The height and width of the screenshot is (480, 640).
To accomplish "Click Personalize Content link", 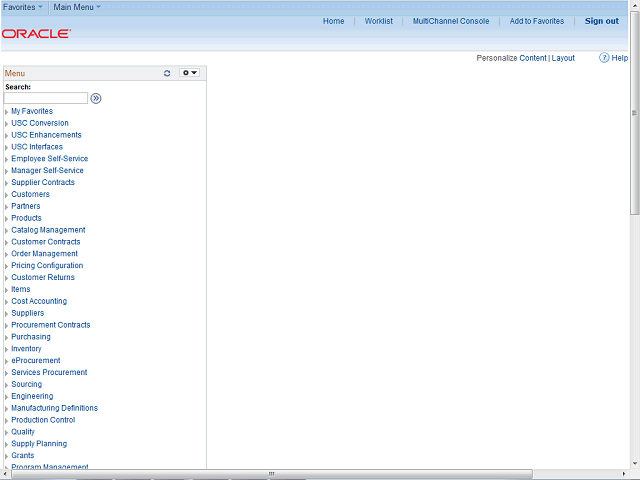I will (x=511, y=58).
